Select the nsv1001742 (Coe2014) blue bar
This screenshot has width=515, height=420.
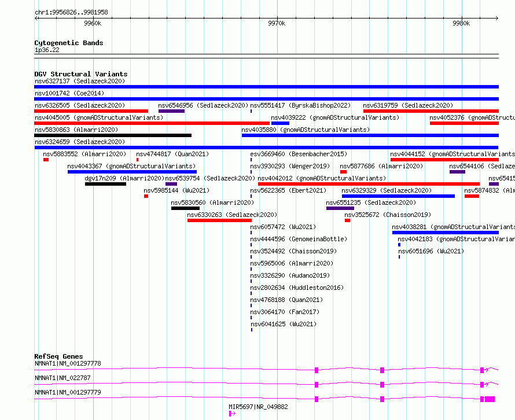(266, 99)
